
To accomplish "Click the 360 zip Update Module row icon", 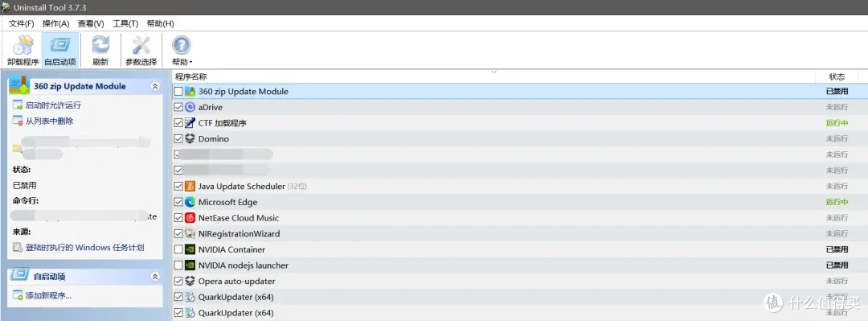I will coord(190,92).
